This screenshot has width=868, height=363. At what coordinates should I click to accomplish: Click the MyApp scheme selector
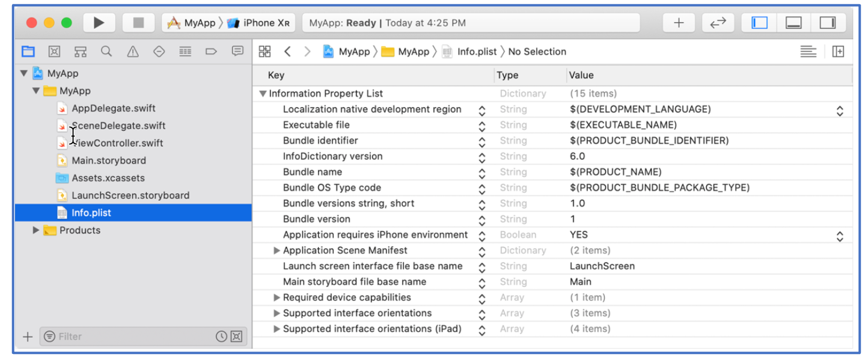(x=191, y=23)
